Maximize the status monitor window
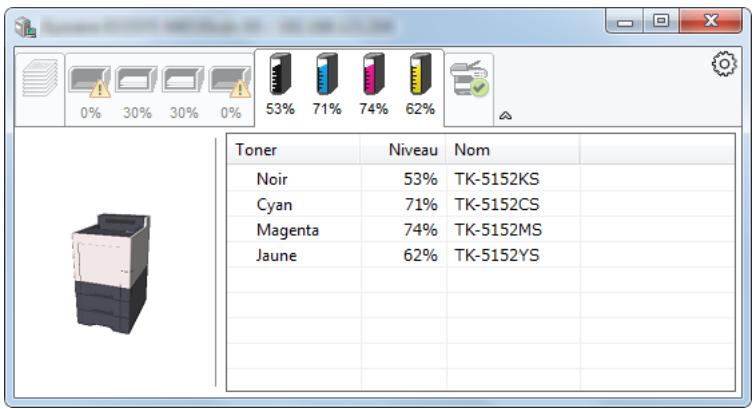The width and height of the screenshot is (756, 409). pos(661,21)
